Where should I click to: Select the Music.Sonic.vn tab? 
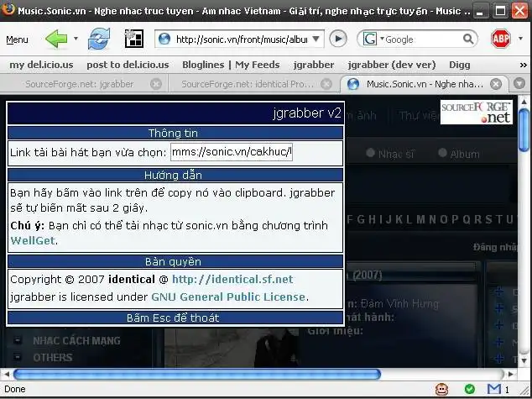pyautogui.click(x=424, y=84)
